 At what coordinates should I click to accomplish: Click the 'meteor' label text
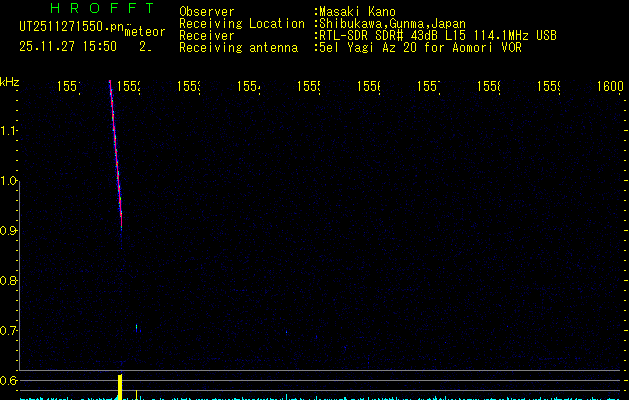[144, 32]
